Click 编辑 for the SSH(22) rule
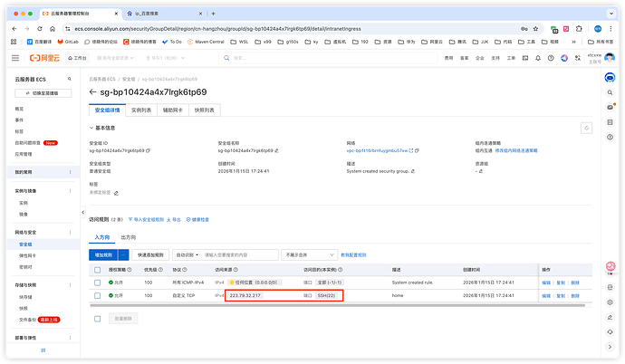 546,295
